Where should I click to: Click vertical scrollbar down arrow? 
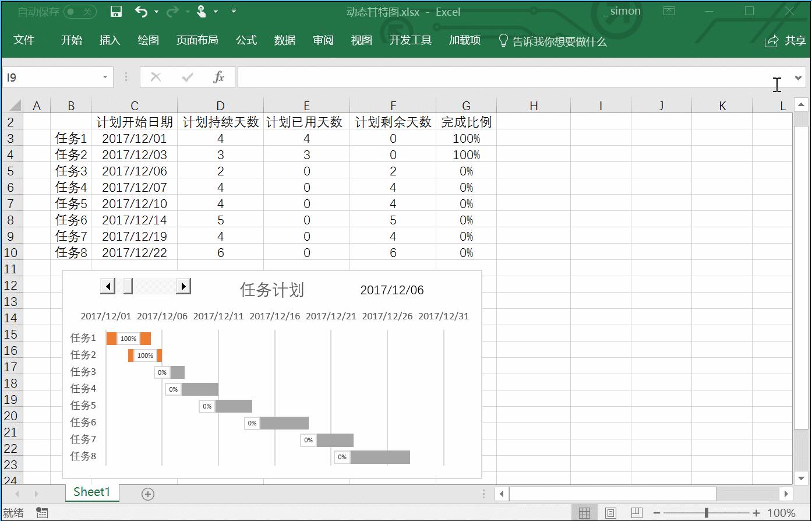801,477
